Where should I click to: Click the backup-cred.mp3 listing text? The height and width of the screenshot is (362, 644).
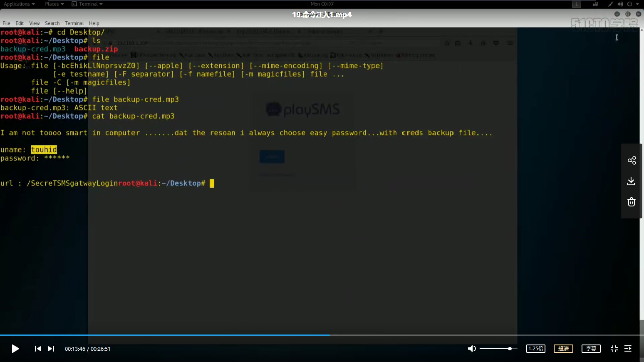pyautogui.click(x=33, y=49)
